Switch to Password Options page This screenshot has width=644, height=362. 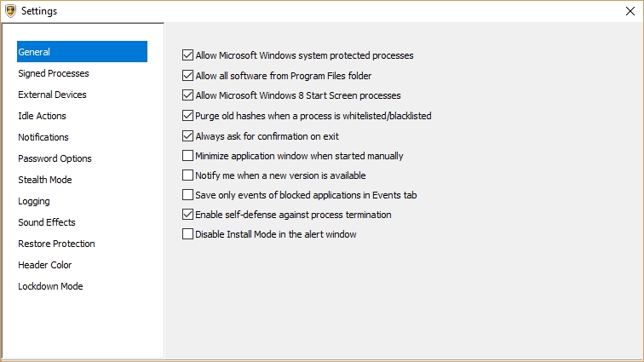pyautogui.click(x=55, y=158)
